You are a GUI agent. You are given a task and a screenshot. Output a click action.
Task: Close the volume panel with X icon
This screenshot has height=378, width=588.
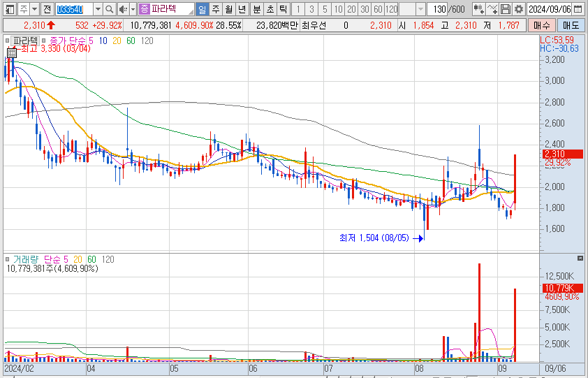point(580,259)
